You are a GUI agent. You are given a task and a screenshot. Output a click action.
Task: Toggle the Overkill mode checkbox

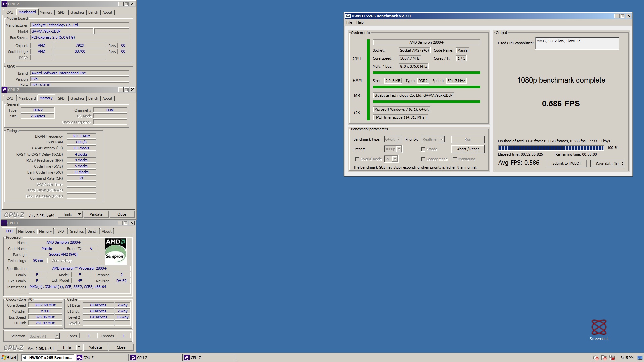[357, 159]
